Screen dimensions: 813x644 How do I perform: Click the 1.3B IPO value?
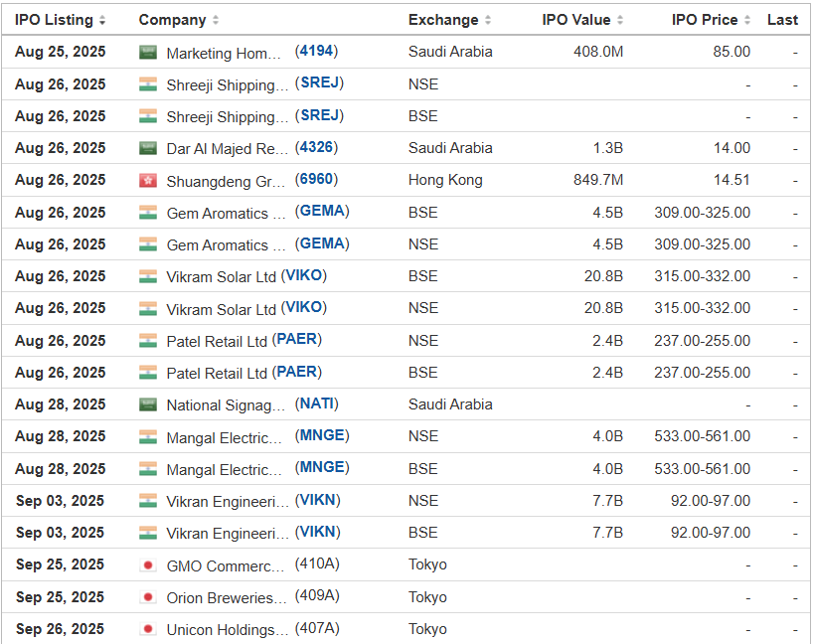(608, 148)
